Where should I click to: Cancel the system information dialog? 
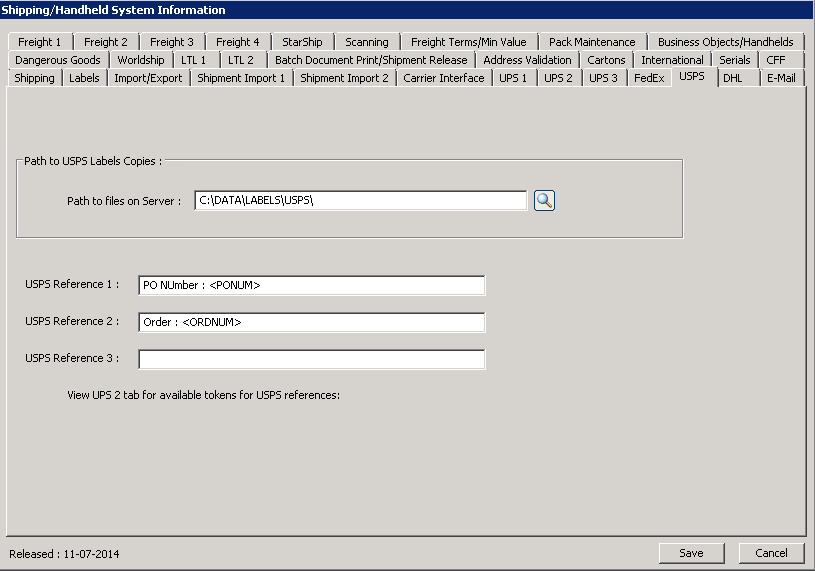(771, 553)
